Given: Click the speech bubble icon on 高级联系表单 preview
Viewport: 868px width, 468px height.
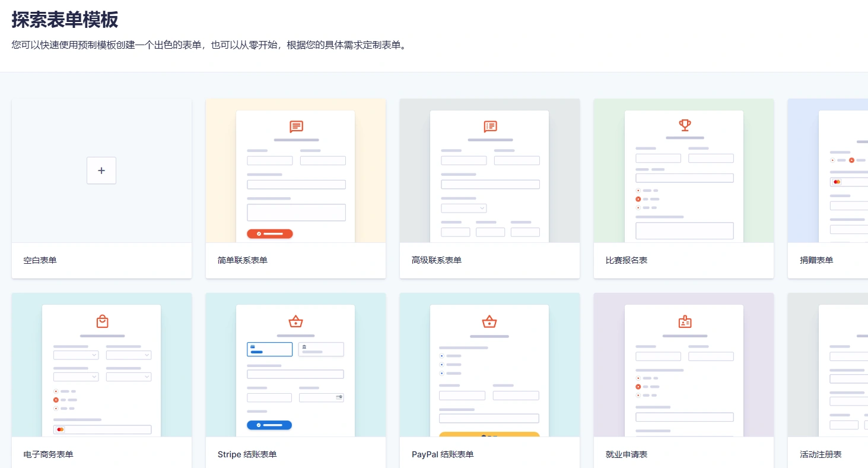Looking at the screenshot, I should point(489,127).
